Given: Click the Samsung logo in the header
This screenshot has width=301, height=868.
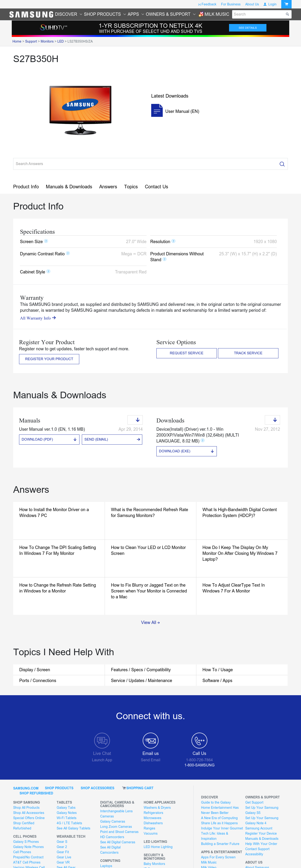Looking at the screenshot, I should [x=31, y=15].
